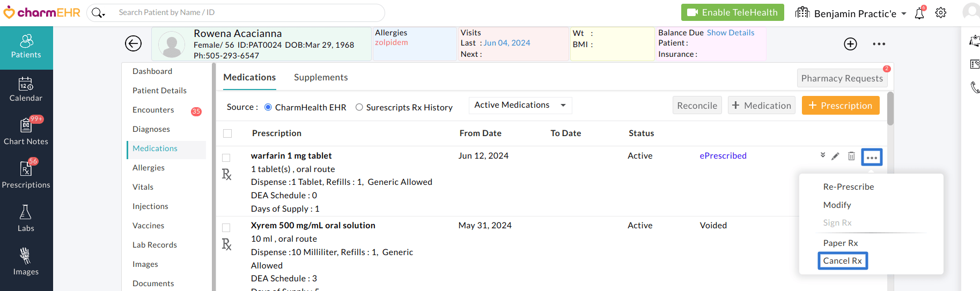The height and width of the screenshot is (291, 980).
Task: Open Vaccines in patient menu
Action: (149, 226)
